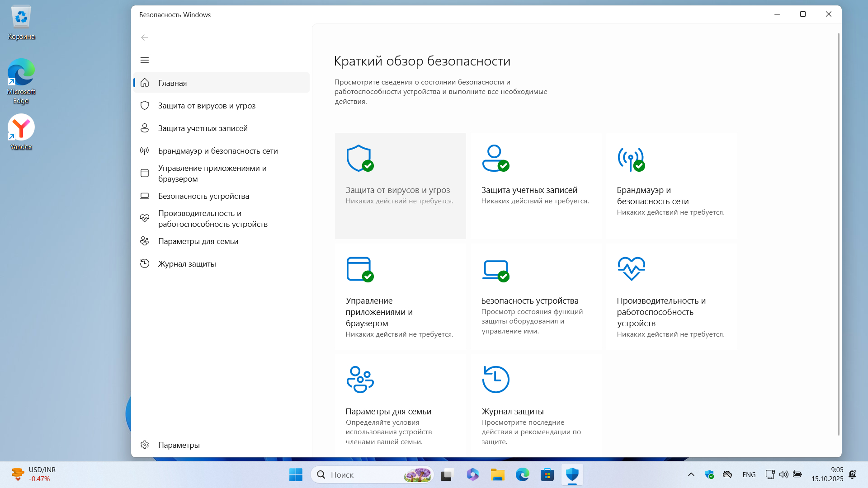
Task: Expand the system tray hidden icons chevron
Action: pyautogui.click(x=691, y=474)
